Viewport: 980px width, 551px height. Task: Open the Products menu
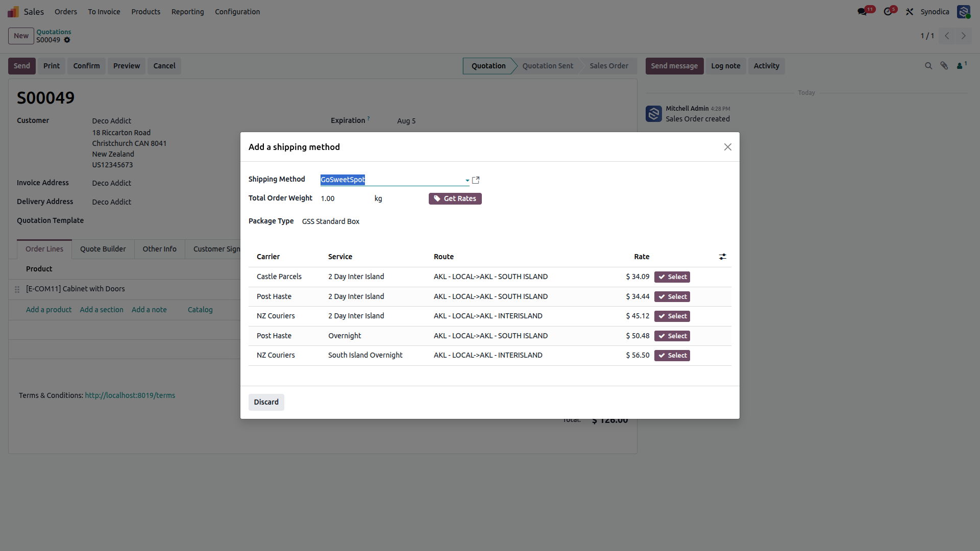tap(146, 12)
